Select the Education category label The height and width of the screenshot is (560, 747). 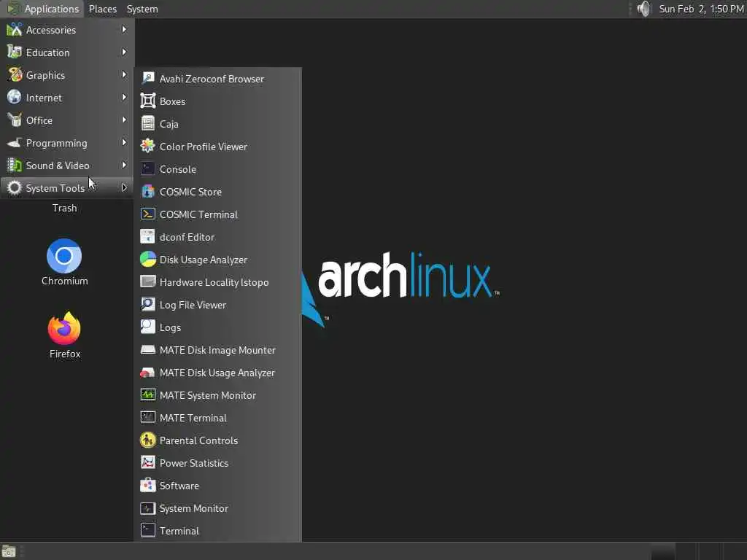click(47, 52)
